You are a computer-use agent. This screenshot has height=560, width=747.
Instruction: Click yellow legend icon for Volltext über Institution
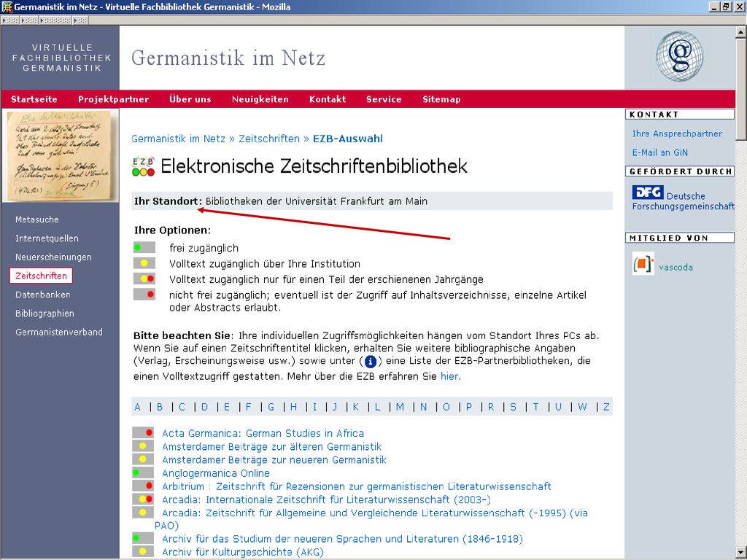point(144,263)
